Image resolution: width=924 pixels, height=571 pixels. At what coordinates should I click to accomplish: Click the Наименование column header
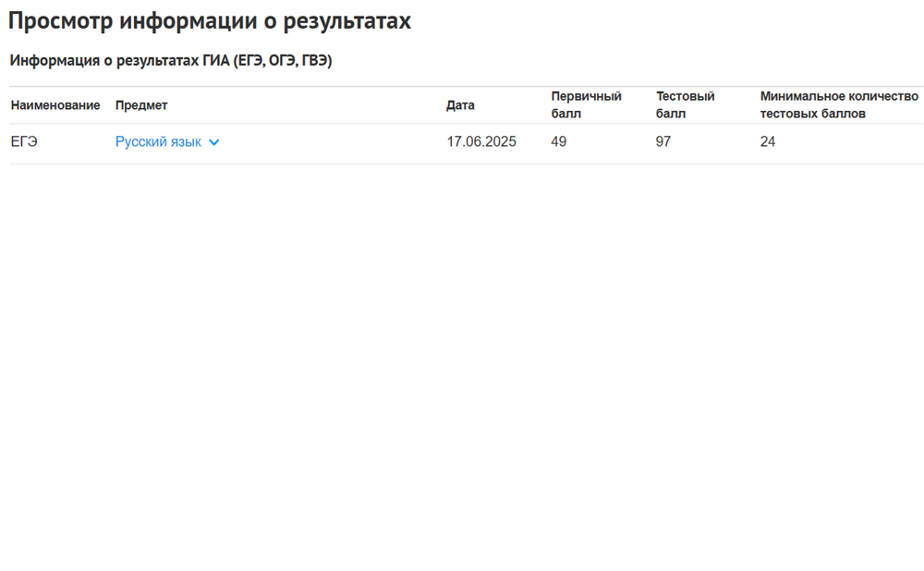[55, 105]
